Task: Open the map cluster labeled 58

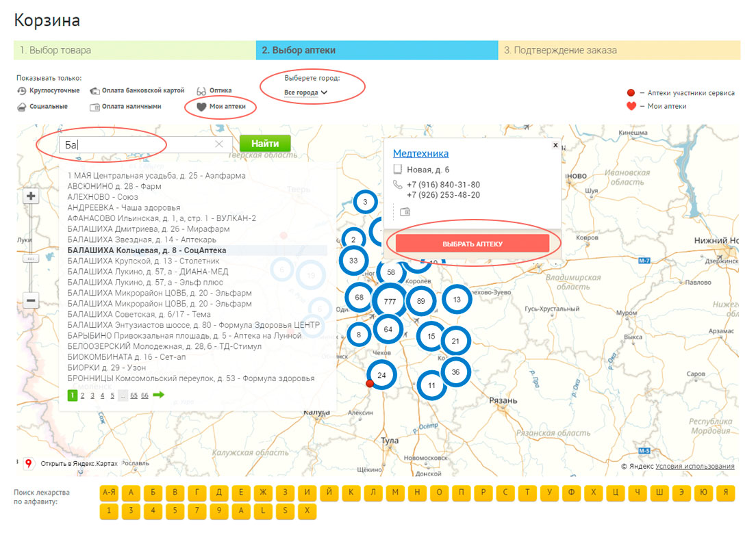Action: pos(391,272)
